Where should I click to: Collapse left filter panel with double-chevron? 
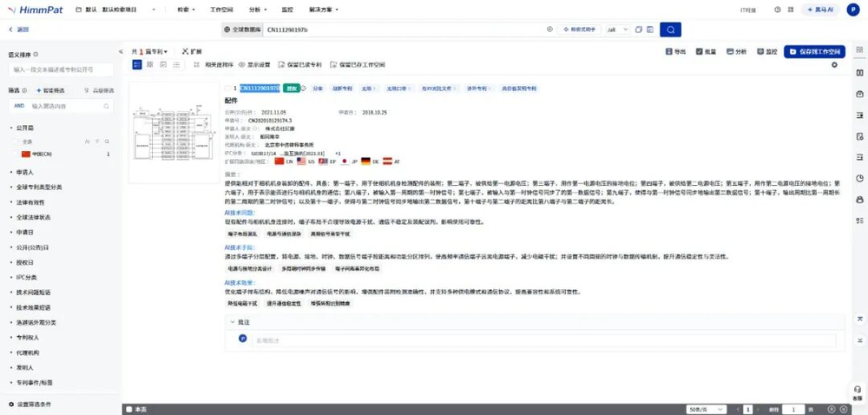click(x=121, y=51)
